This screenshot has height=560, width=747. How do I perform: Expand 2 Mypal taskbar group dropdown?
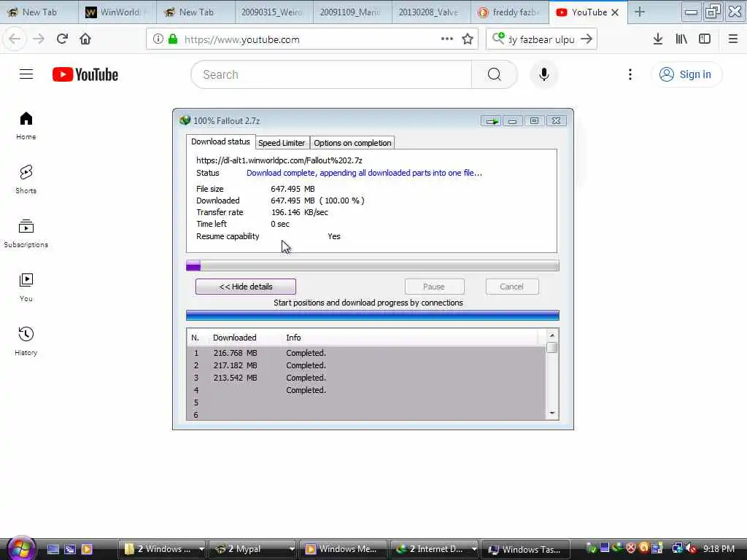click(292, 549)
